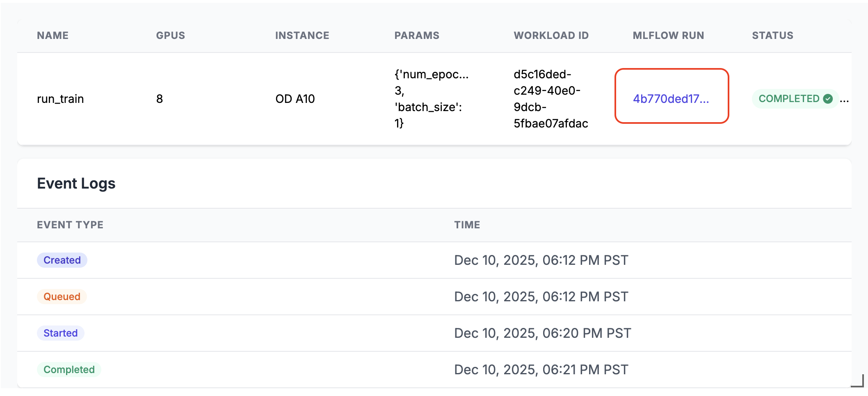The height and width of the screenshot is (396, 868).
Task: Click the MLFLOW RUN column header
Action: (x=668, y=36)
